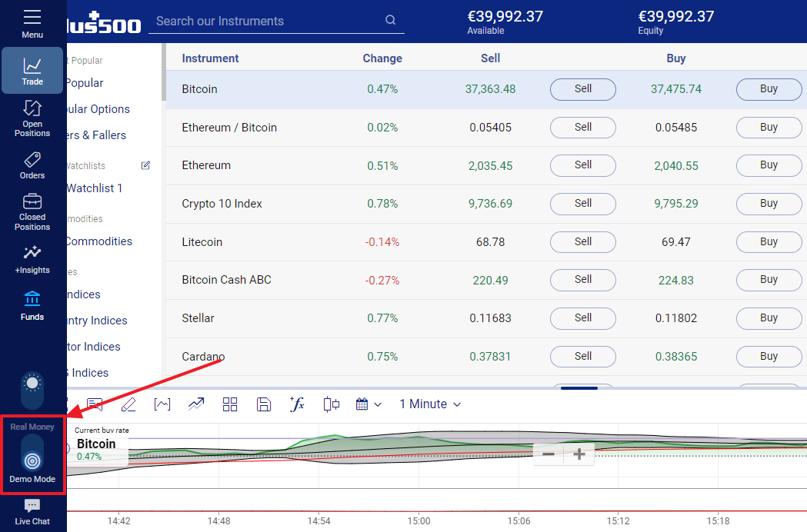Open the hamburger Menu at top left
Viewport: 807px width, 532px height.
[32, 22]
